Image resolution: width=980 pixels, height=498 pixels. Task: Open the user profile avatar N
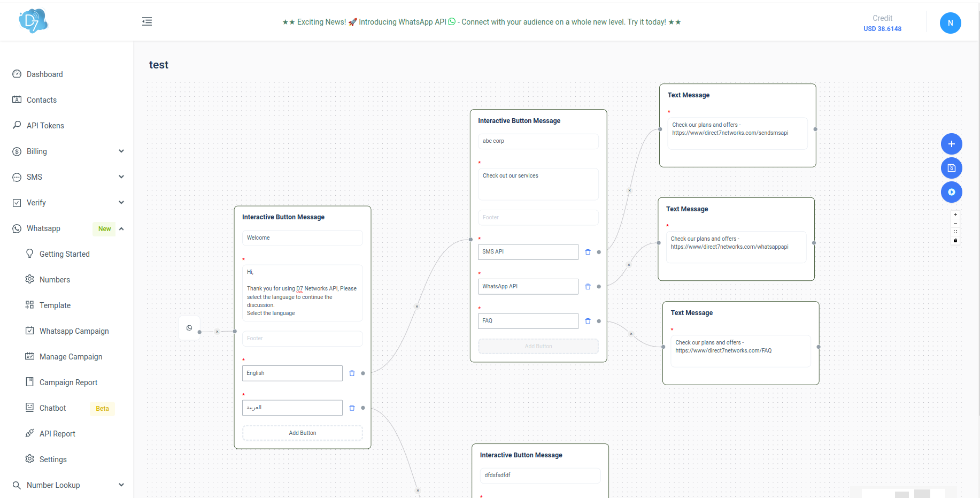coord(950,23)
